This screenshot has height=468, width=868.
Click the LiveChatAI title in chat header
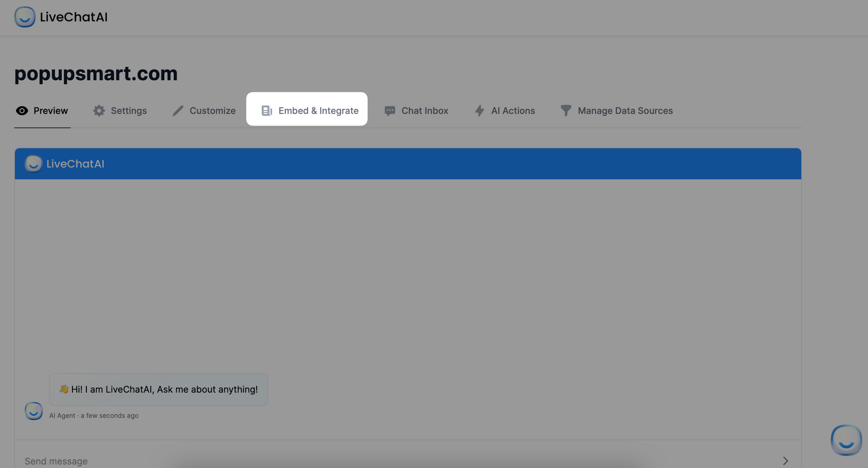pos(76,164)
